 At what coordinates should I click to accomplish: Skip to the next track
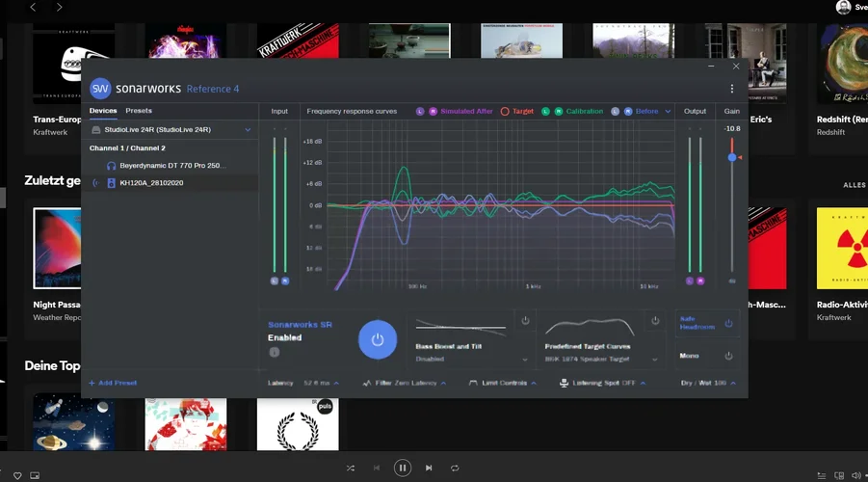point(429,468)
